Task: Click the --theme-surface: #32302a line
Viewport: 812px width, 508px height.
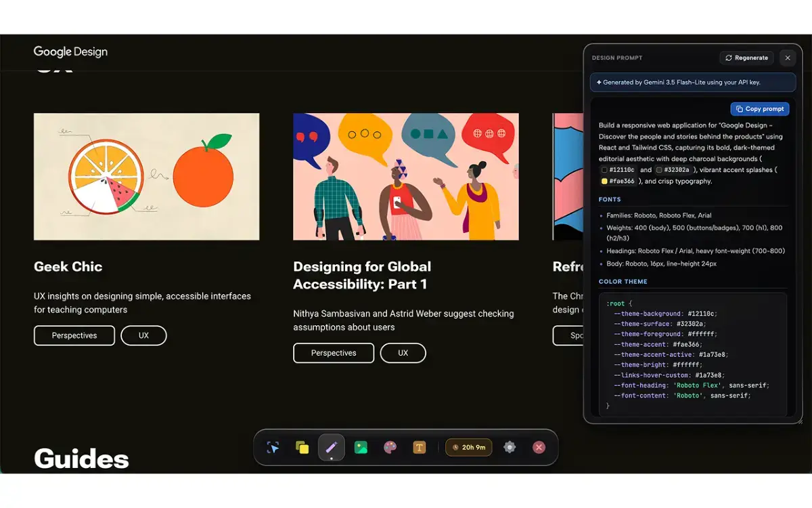Action: (661, 324)
